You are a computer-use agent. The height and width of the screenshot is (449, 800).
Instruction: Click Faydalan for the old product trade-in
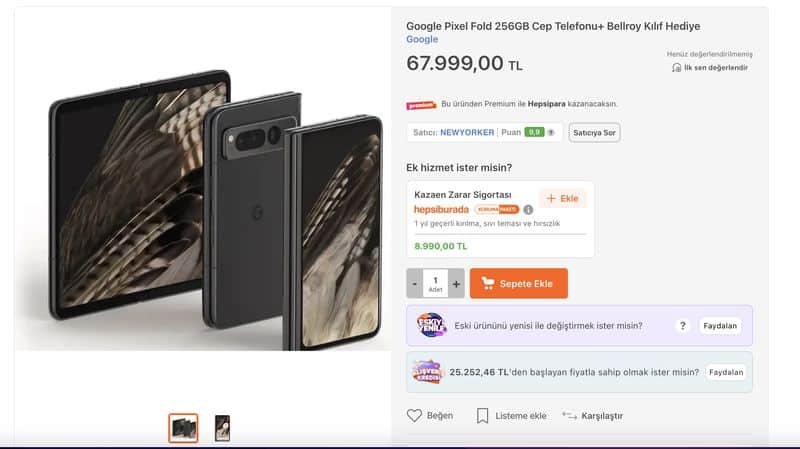tap(720, 326)
